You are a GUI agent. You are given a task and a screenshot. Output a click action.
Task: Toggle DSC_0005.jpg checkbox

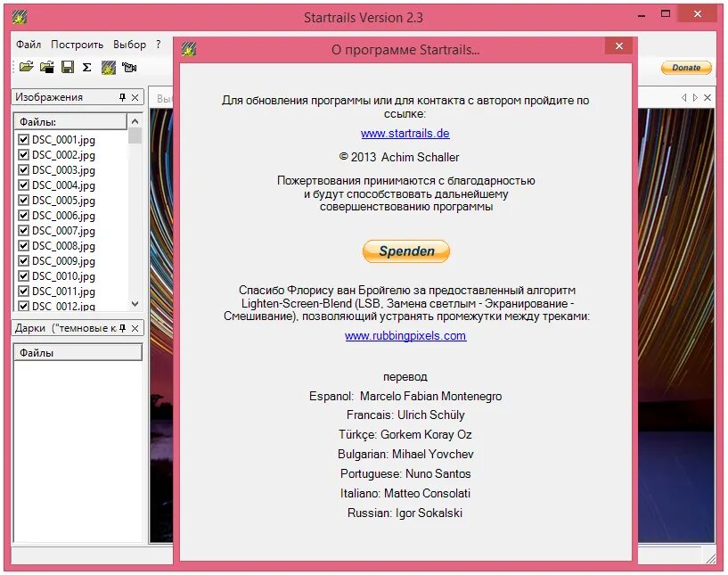pos(24,201)
